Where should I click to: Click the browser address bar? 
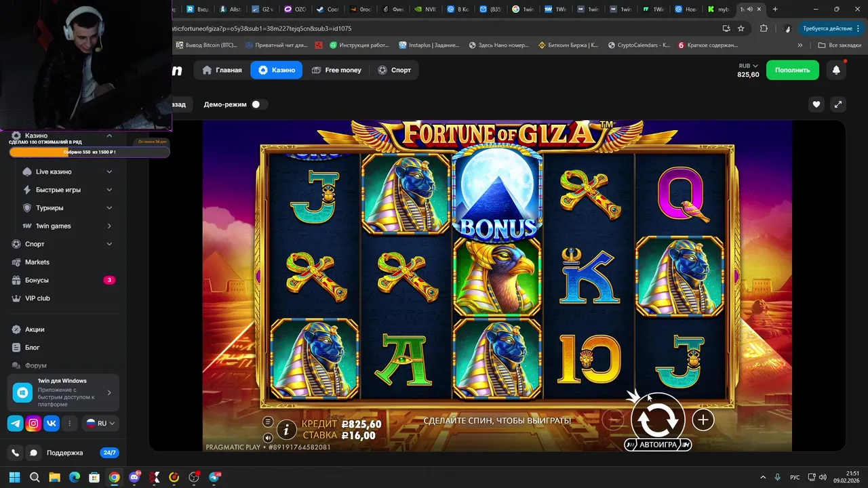pos(441,28)
